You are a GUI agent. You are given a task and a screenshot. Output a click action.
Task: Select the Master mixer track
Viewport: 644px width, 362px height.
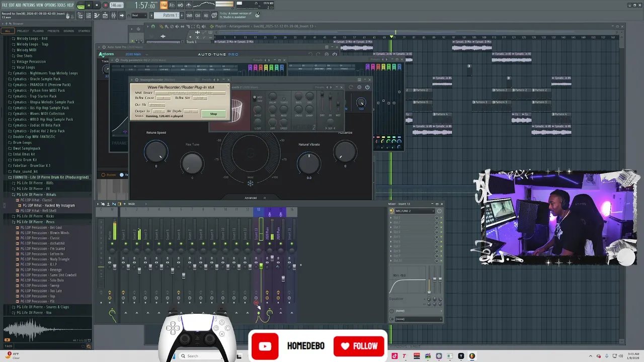pos(110,234)
